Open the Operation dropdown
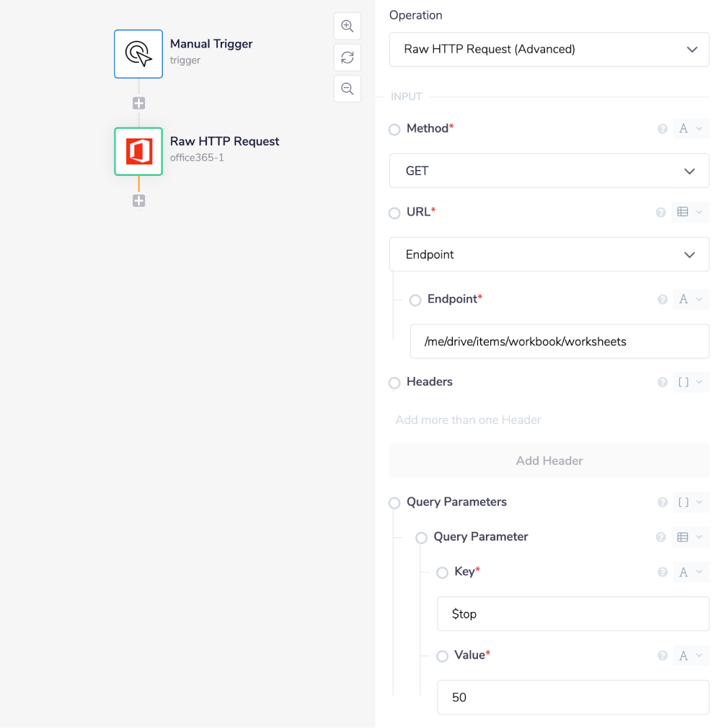 pyautogui.click(x=549, y=50)
